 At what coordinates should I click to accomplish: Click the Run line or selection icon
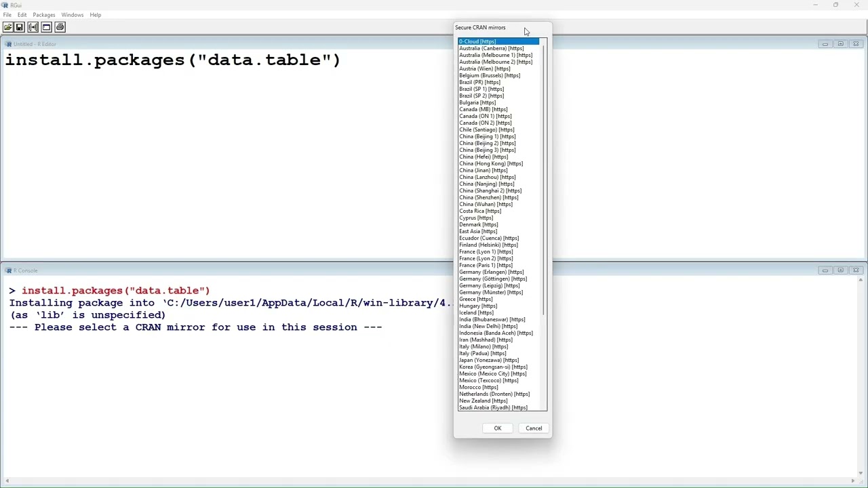pyautogui.click(x=33, y=27)
